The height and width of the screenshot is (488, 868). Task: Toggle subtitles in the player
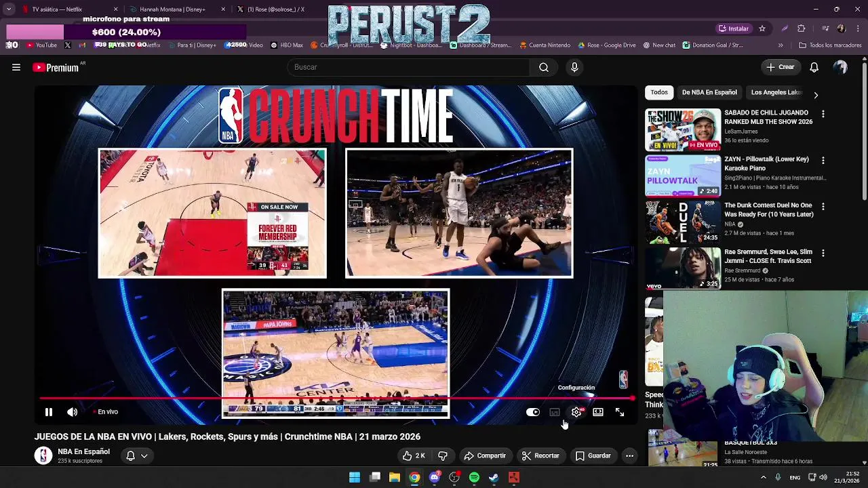coord(555,412)
